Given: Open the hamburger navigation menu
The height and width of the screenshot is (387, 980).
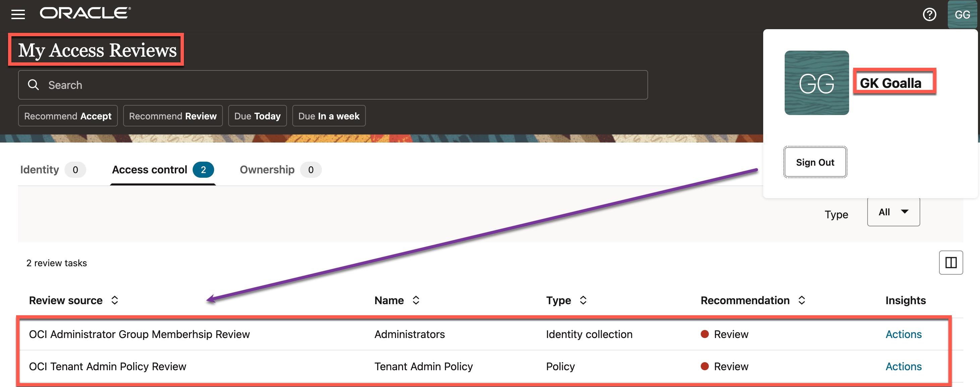Looking at the screenshot, I should click(x=18, y=14).
